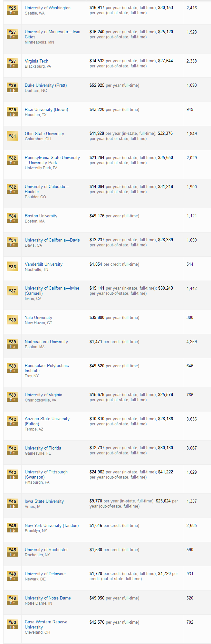
Task: Open New York University (Tandon) link
Action: click(x=52, y=525)
